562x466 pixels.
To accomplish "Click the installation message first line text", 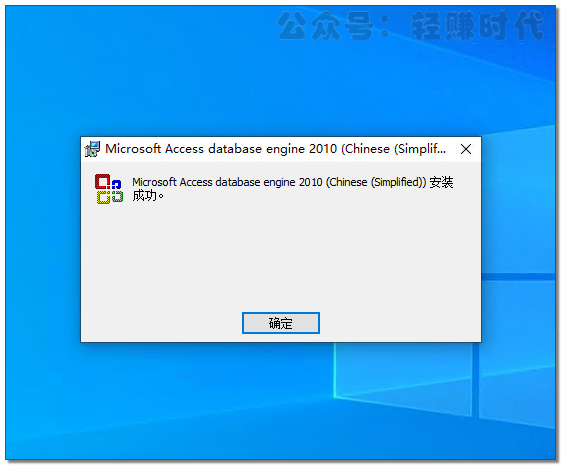I will 293,182.
